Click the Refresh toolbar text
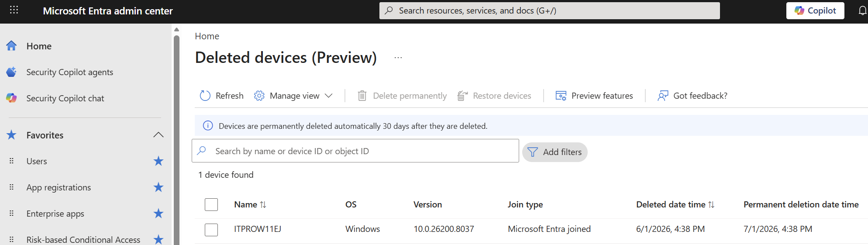This screenshot has width=868, height=245. point(230,96)
